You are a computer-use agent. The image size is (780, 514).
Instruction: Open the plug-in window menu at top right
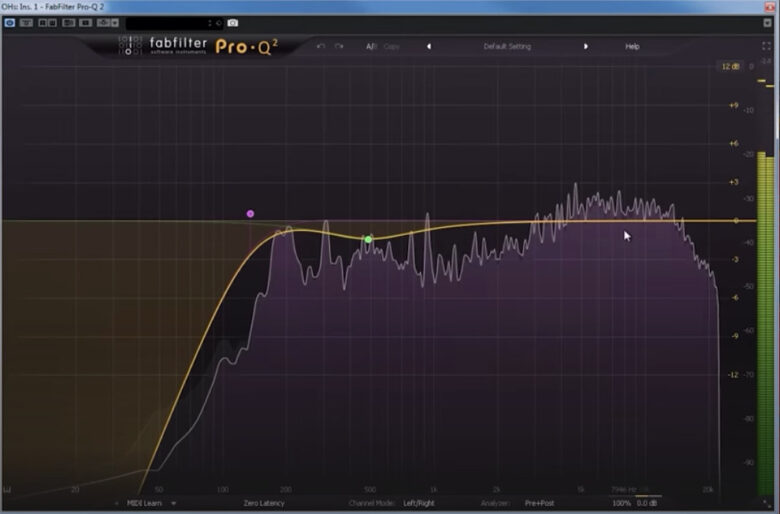(767, 23)
